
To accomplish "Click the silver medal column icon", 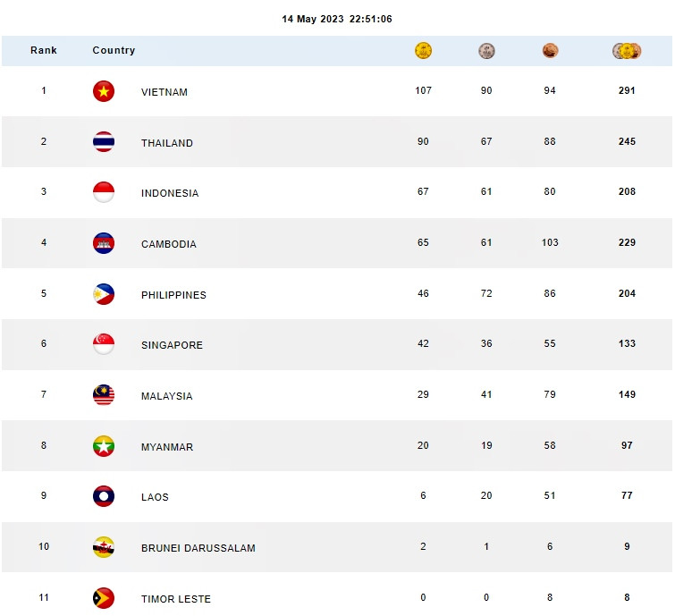I will pos(486,51).
